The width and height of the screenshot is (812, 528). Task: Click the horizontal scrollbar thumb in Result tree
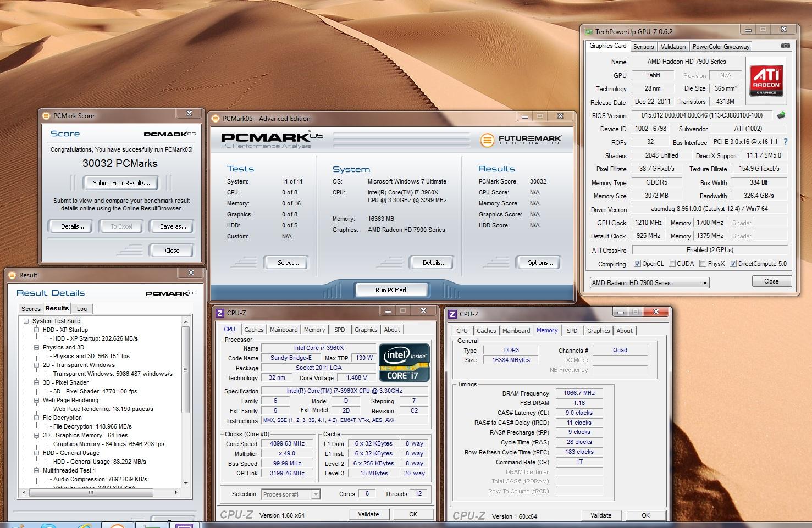coord(91,493)
